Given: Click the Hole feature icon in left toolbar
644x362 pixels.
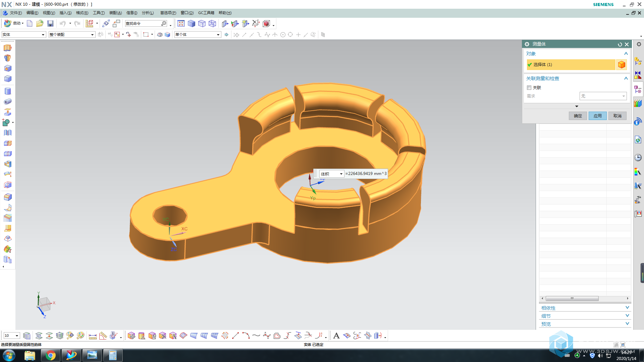Looking at the screenshot, I should 8,68.
